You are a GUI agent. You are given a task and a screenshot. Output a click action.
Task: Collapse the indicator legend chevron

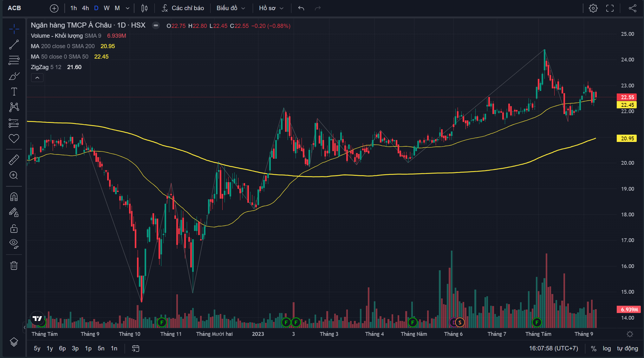tap(37, 78)
